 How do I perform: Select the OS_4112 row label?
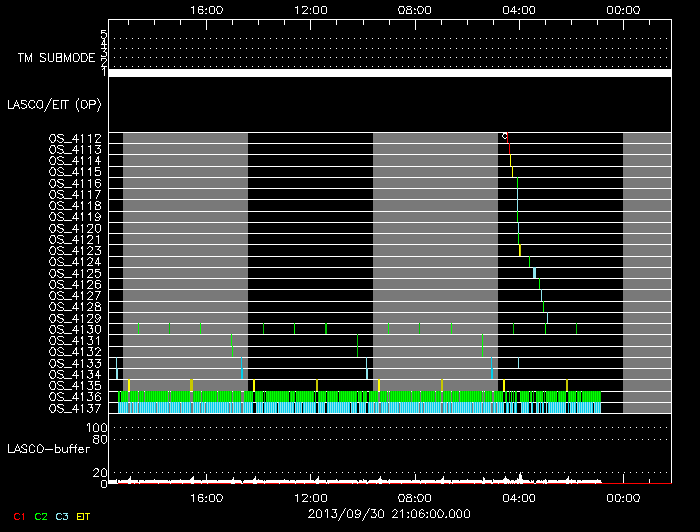[x=75, y=138]
